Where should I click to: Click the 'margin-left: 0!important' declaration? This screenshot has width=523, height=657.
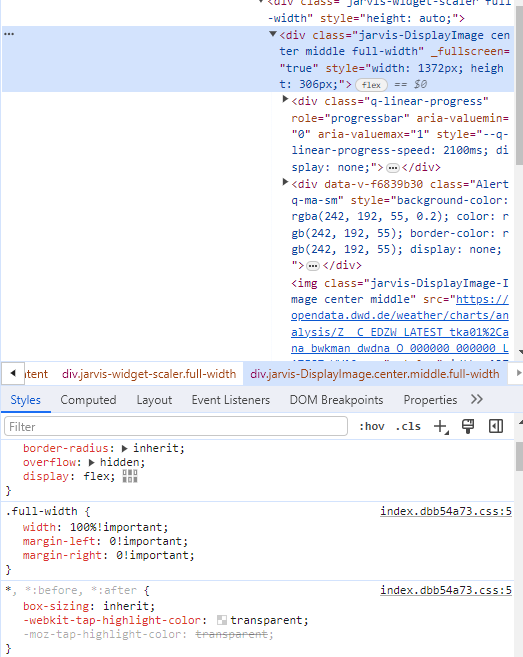point(106,541)
